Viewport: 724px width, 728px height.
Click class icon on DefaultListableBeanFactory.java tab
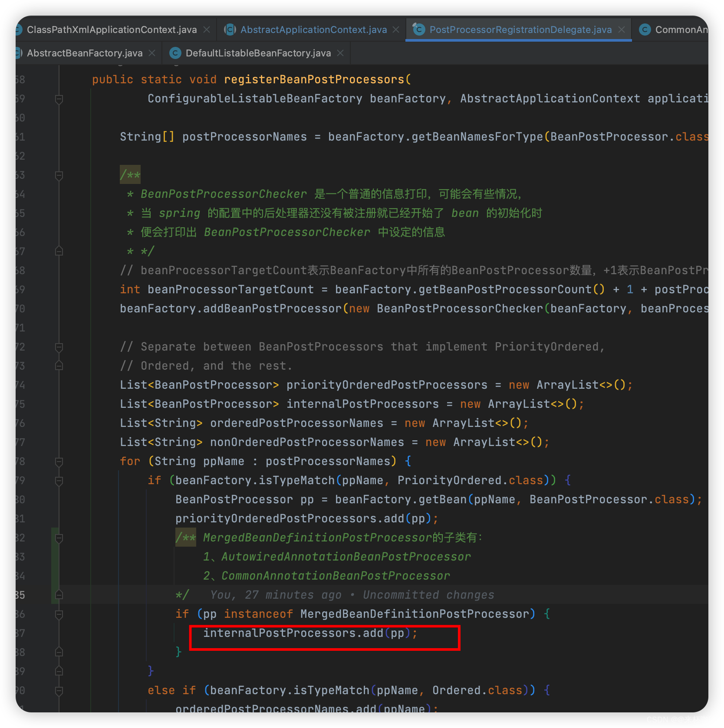175,53
